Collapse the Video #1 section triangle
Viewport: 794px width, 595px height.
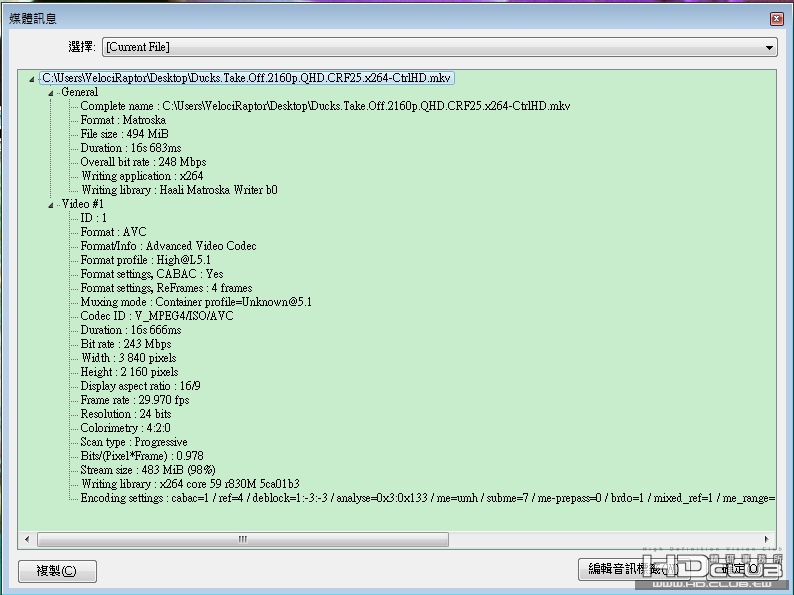(x=51, y=205)
